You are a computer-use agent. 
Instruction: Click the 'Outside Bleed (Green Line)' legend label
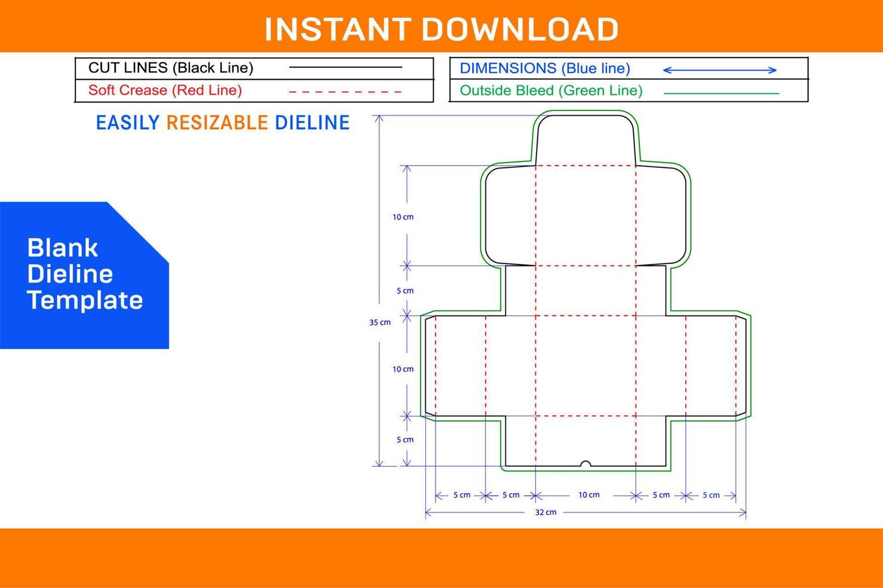click(x=551, y=91)
